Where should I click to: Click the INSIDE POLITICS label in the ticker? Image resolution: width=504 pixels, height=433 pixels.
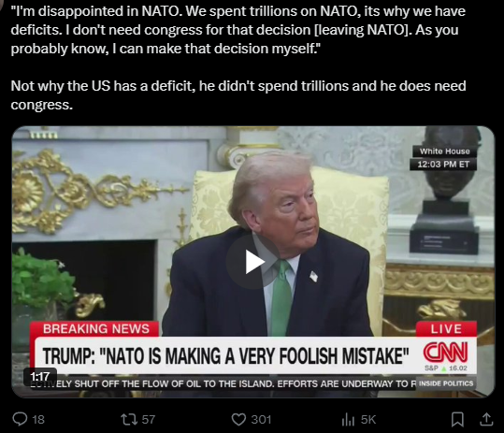tap(446, 383)
